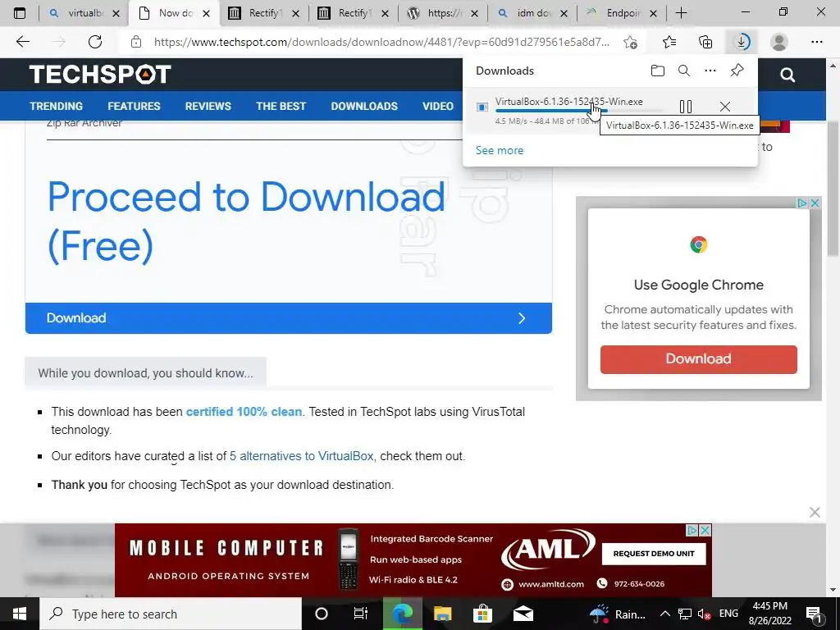Open the VIDEO menu item
The width and height of the screenshot is (840, 630).
pos(438,106)
